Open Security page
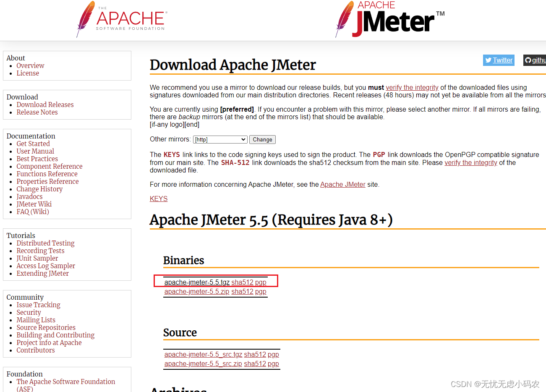The height and width of the screenshot is (392, 546). pyautogui.click(x=29, y=312)
